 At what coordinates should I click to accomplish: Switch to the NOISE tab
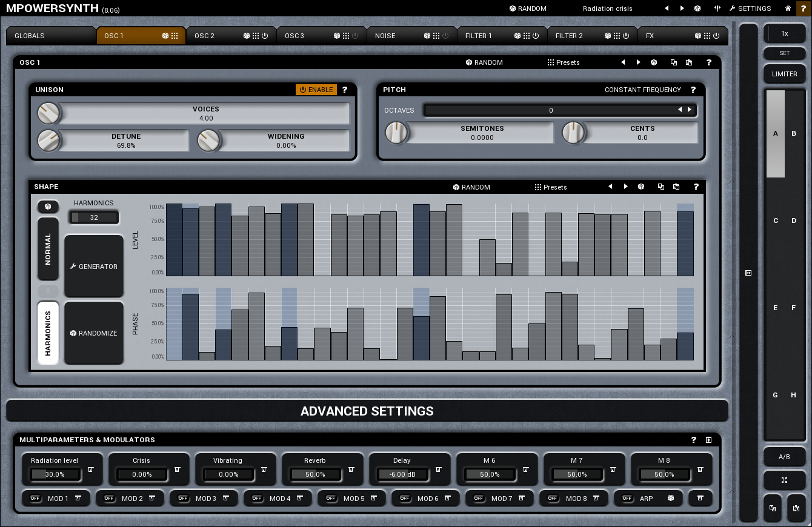pyautogui.click(x=385, y=36)
